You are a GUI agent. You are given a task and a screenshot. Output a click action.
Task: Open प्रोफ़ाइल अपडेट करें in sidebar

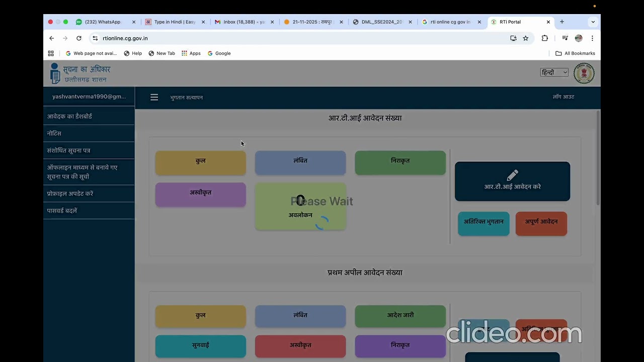(x=89, y=194)
